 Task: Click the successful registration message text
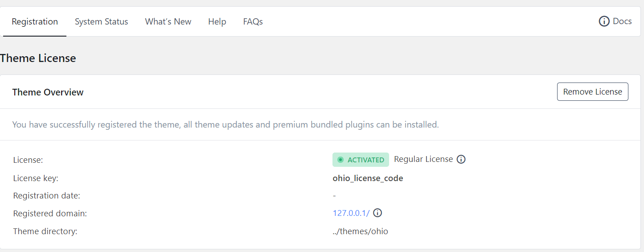coord(226,125)
